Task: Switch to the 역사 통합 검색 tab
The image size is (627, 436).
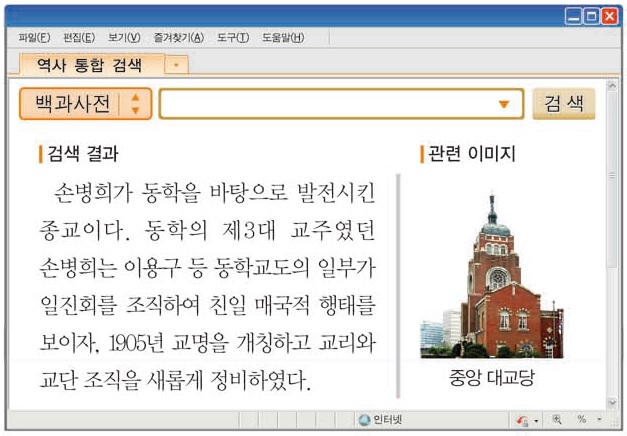Action: click(88, 65)
